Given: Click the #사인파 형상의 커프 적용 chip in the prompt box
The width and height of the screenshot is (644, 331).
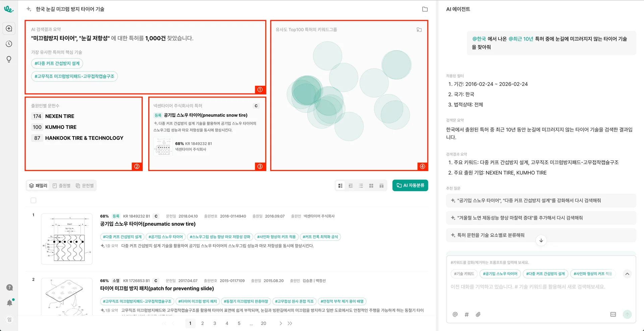Looking at the screenshot, I should (x=593, y=274).
